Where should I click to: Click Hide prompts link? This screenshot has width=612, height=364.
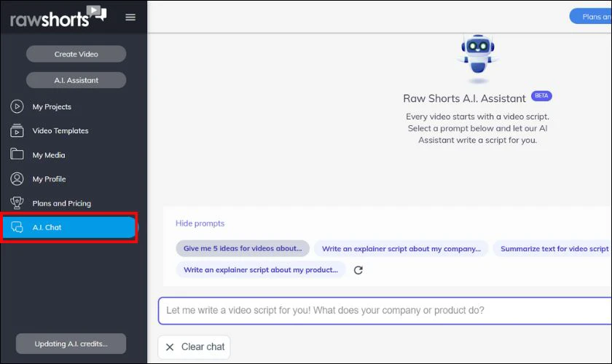pyautogui.click(x=200, y=223)
